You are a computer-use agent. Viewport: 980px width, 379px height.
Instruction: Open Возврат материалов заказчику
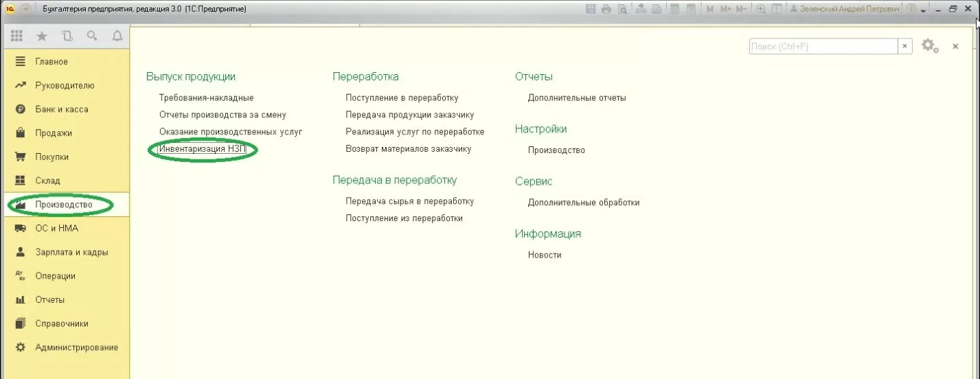click(409, 148)
